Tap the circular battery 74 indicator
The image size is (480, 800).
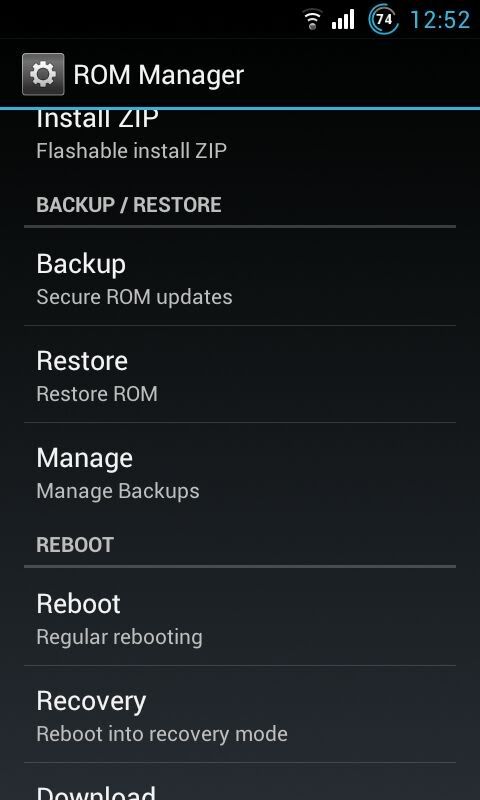[x=384, y=20]
